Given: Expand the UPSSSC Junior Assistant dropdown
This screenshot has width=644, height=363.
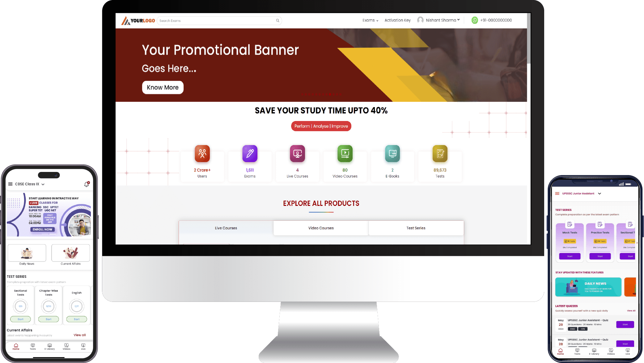Looking at the screenshot, I should [x=600, y=194].
